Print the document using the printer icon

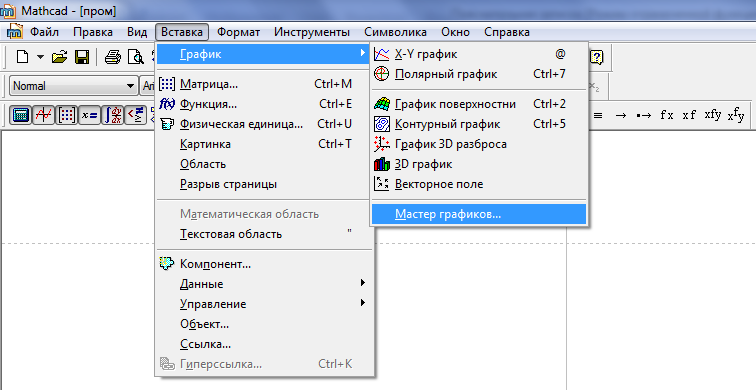[113, 57]
